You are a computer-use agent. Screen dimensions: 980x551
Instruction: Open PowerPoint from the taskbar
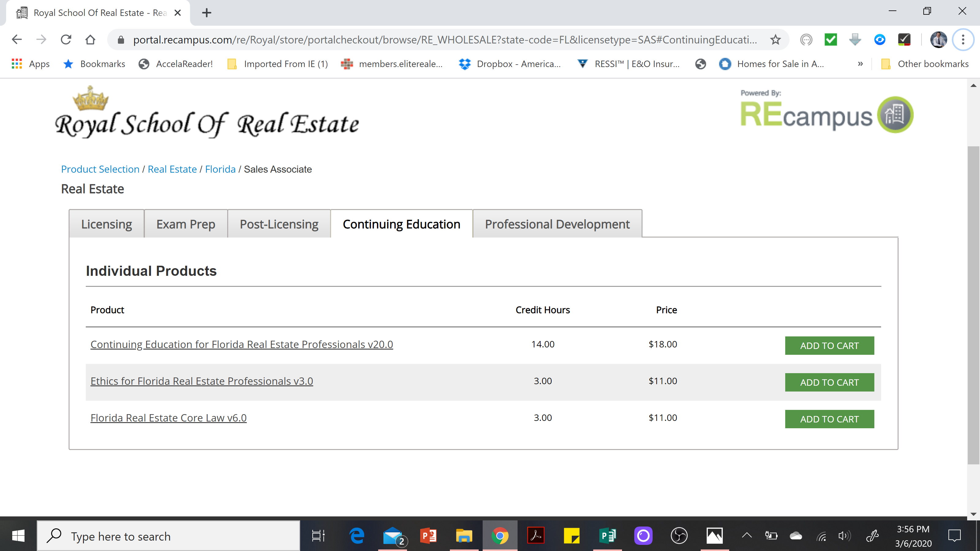(428, 536)
